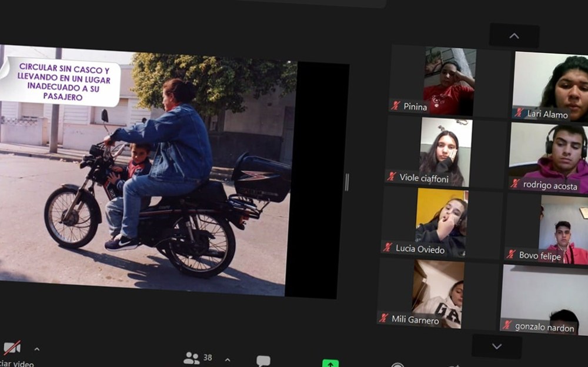This screenshot has width=588, height=367.
Task: Toggle the Start video camera icon
Action: click(x=12, y=348)
